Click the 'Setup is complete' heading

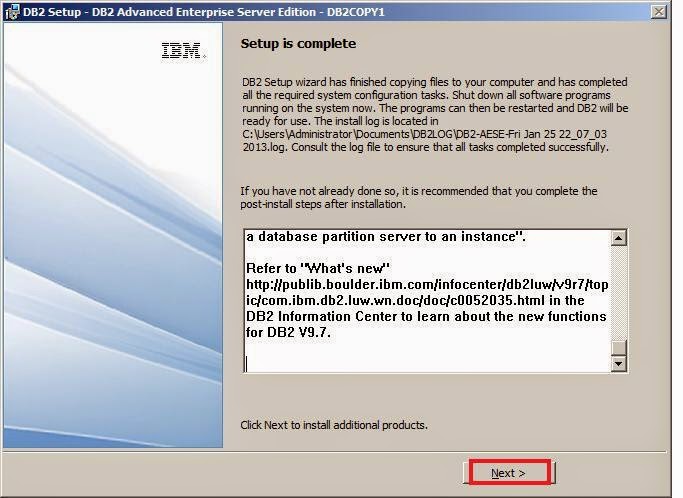[298, 44]
